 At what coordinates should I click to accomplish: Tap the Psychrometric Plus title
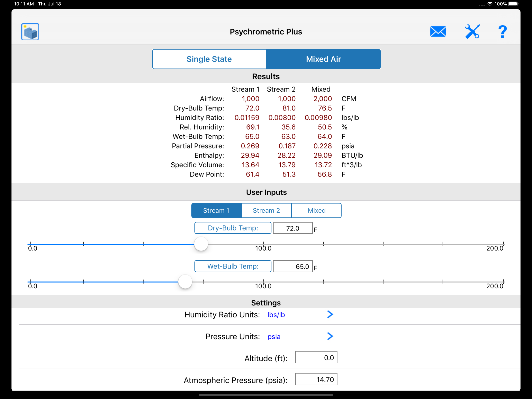(266, 32)
